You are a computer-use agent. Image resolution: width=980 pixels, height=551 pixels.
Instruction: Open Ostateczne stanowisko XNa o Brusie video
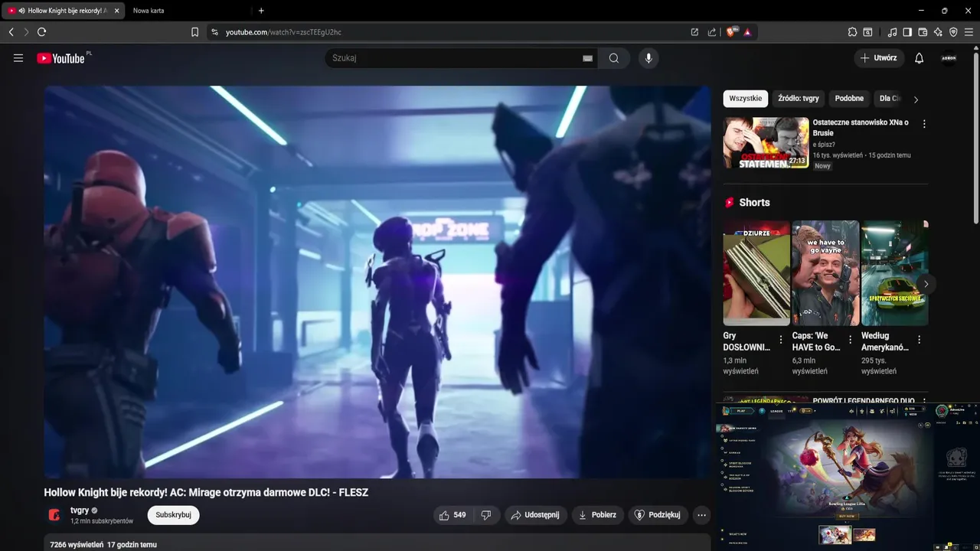(x=861, y=128)
